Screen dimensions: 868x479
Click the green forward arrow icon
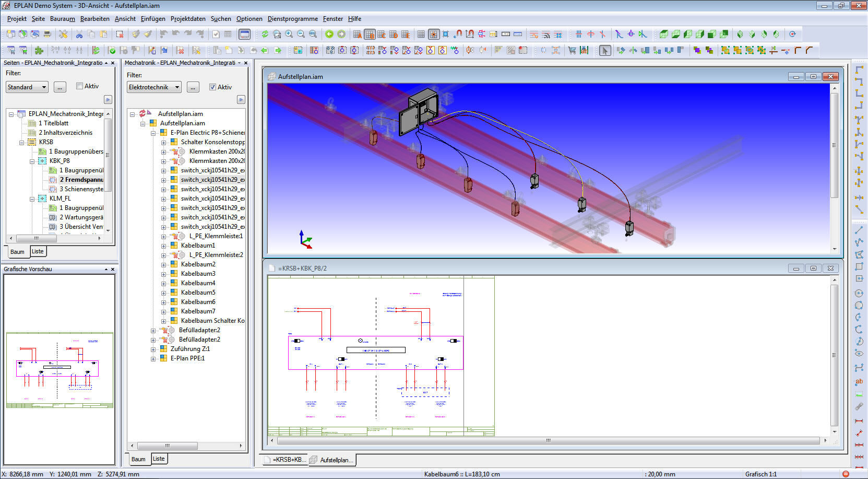pyautogui.click(x=341, y=34)
